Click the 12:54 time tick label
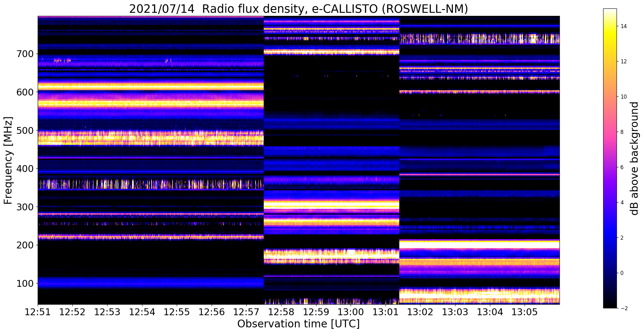The width and height of the screenshot is (644, 333). 142,312
